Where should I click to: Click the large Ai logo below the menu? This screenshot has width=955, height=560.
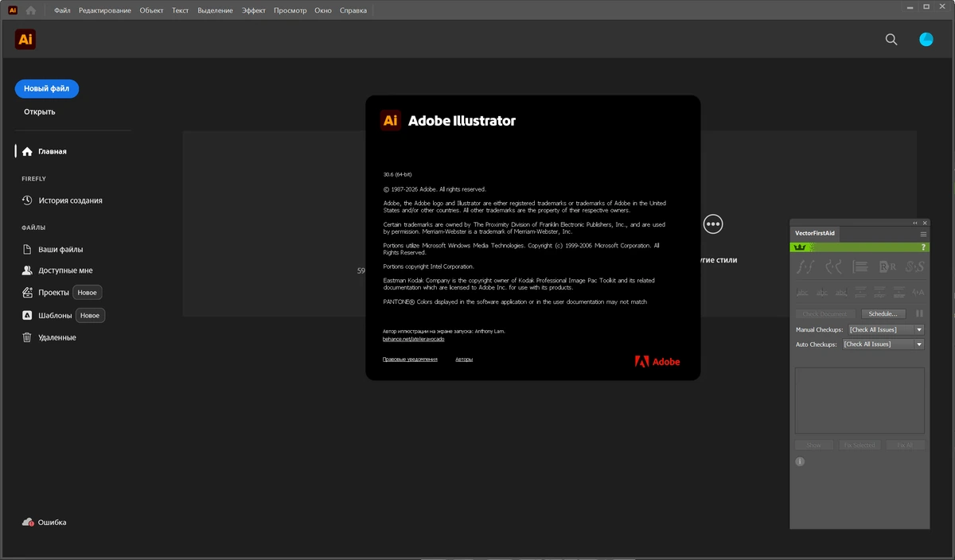[25, 39]
